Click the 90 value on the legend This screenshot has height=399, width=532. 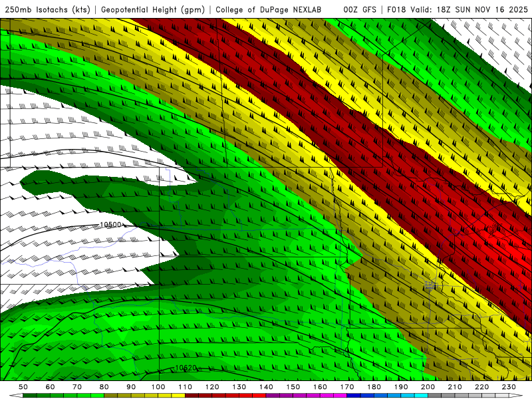click(131, 387)
